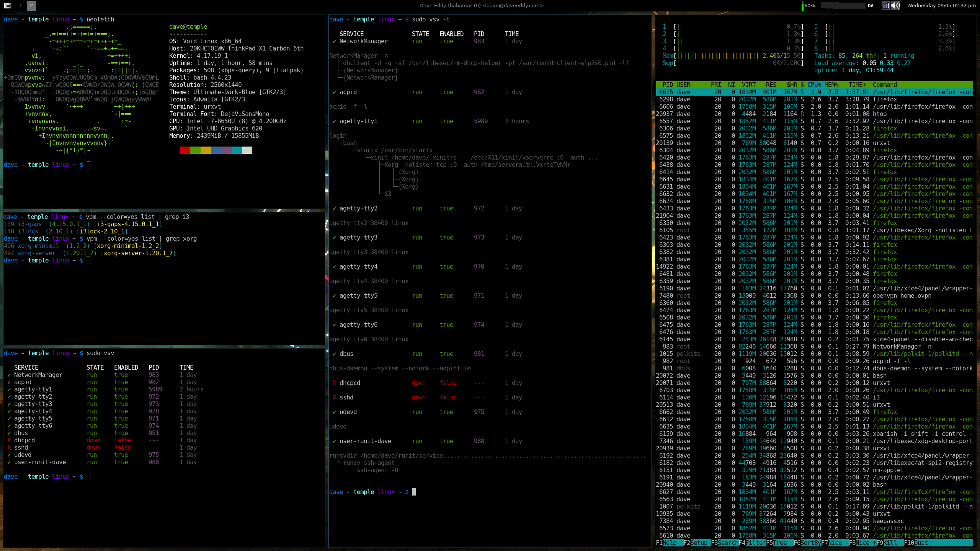The width and height of the screenshot is (980, 551).
Task: Expand the runsv ssh-agent branch
Action: tap(369, 463)
